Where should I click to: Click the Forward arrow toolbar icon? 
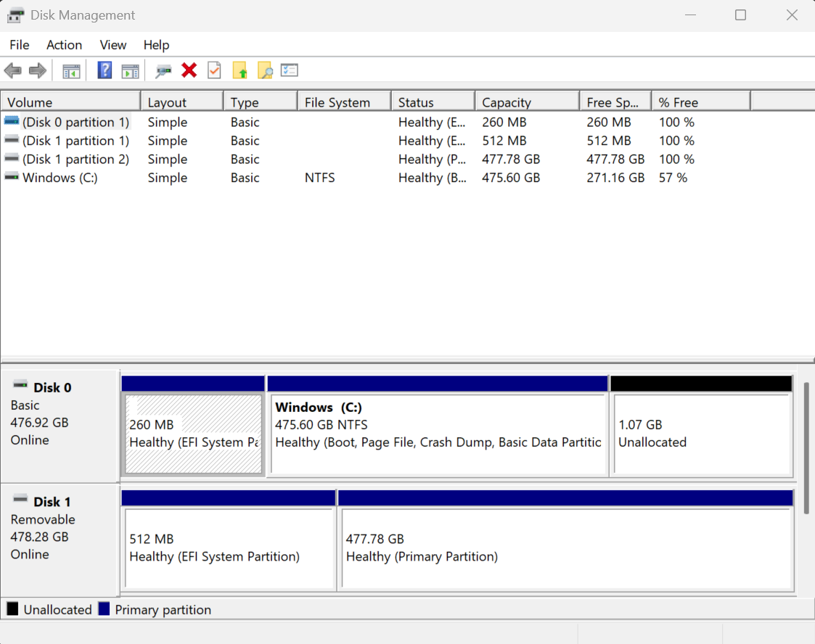pos(38,70)
